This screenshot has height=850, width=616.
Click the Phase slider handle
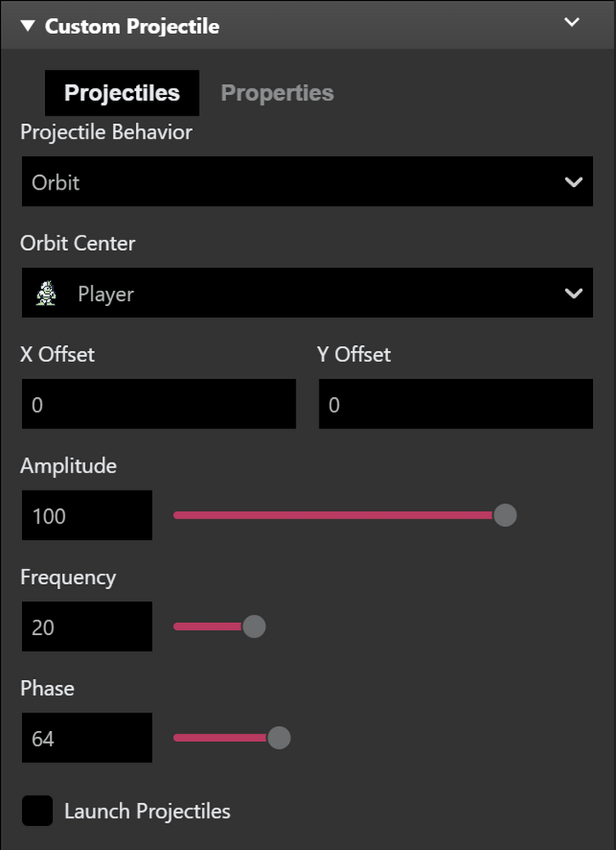[x=280, y=738]
